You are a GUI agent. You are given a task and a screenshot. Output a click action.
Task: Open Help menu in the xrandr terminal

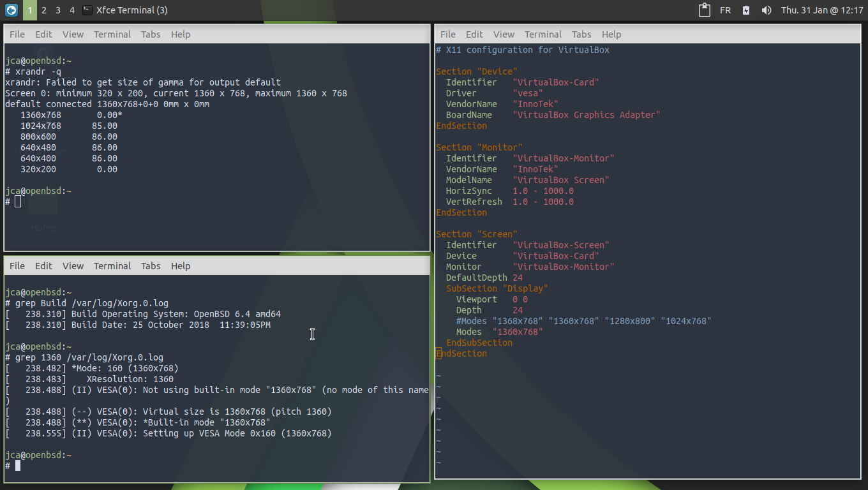(x=181, y=34)
